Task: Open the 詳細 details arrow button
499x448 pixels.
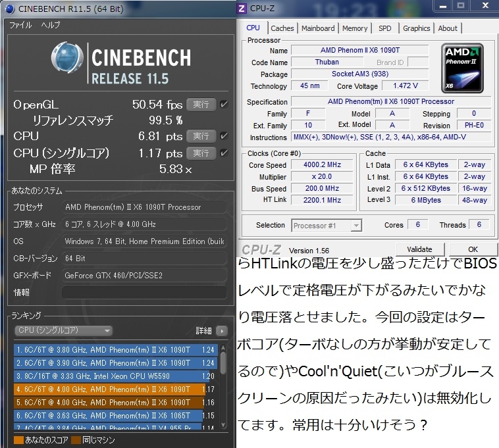Action: coord(222,331)
